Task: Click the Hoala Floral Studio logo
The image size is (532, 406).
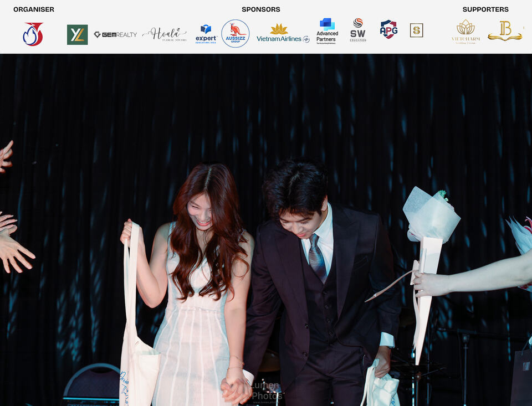Action: pyautogui.click(x=165, y=34)
